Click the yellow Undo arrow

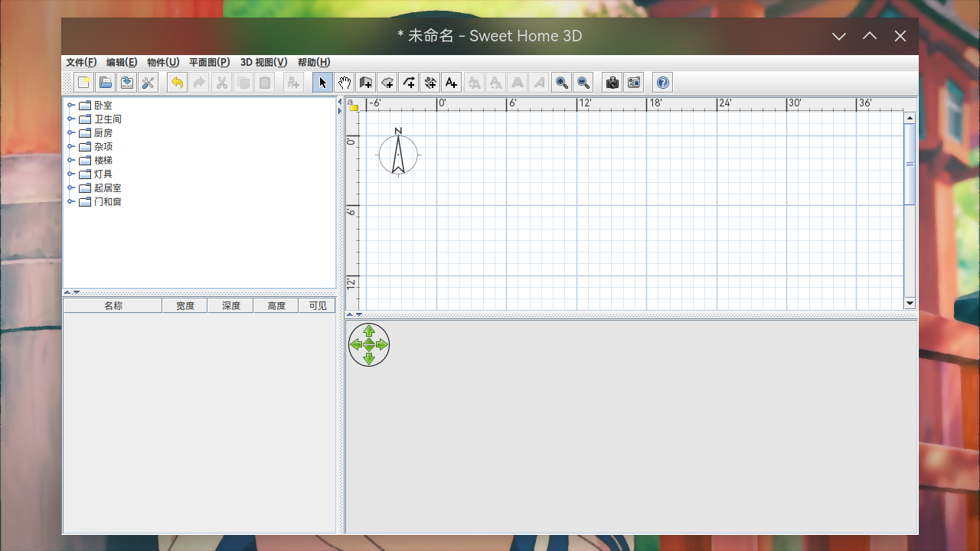(x=178, y=83)
